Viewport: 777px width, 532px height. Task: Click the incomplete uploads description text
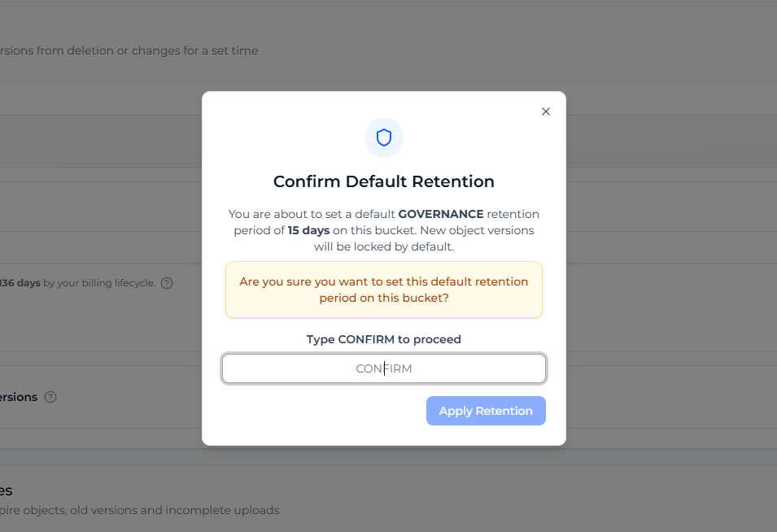pos(139,510)
